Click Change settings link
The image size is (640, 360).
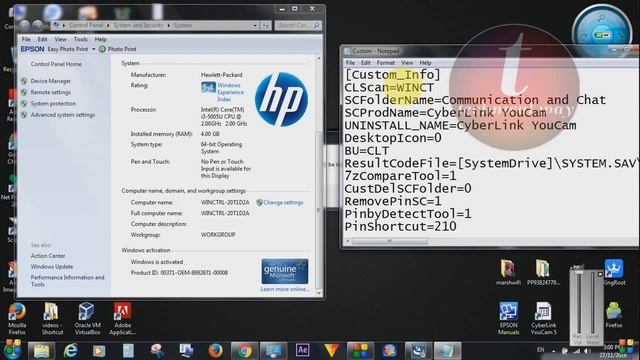(x=283, y=202)
